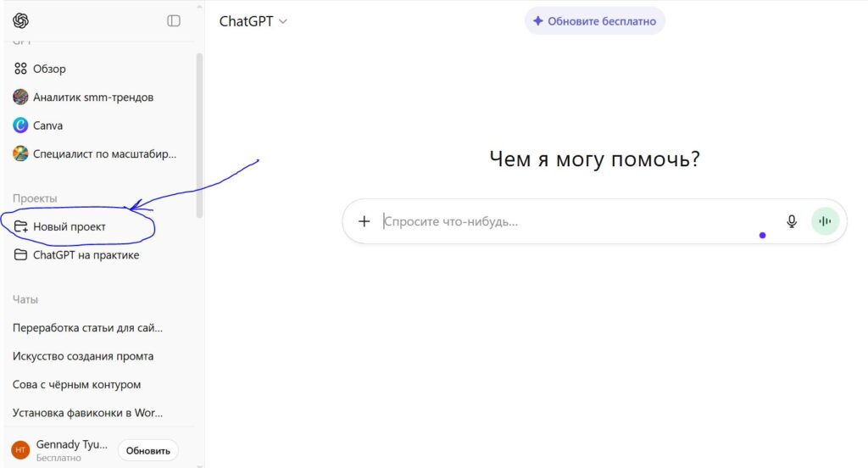
Task: Click the microphone dictation icon
Action: (x=792, y=221)
